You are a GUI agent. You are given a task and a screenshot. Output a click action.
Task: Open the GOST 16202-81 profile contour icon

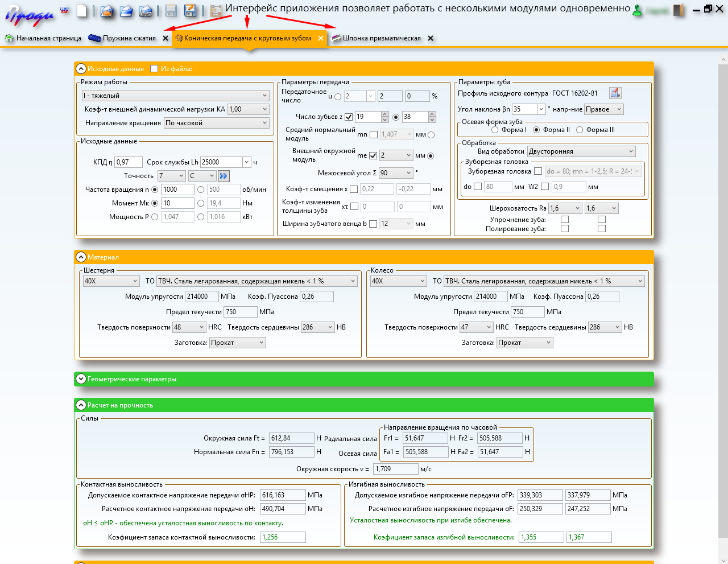(615, 93)
